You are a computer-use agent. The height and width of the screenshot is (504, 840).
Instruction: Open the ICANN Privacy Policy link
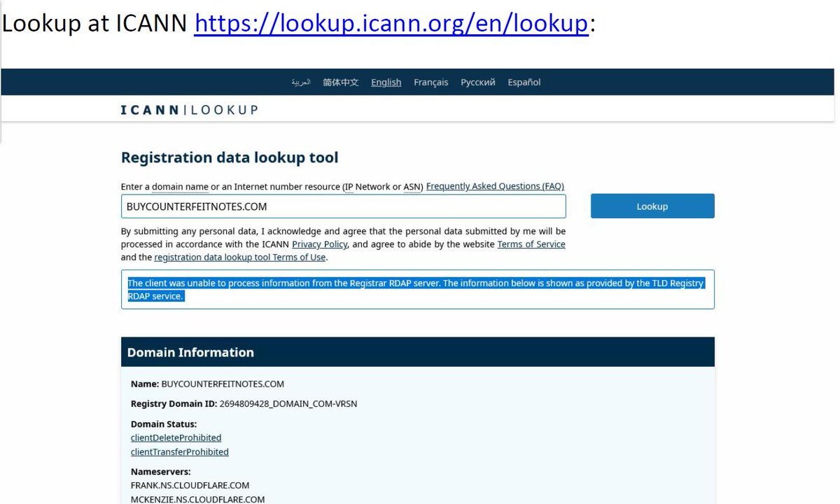pos(320,244)
